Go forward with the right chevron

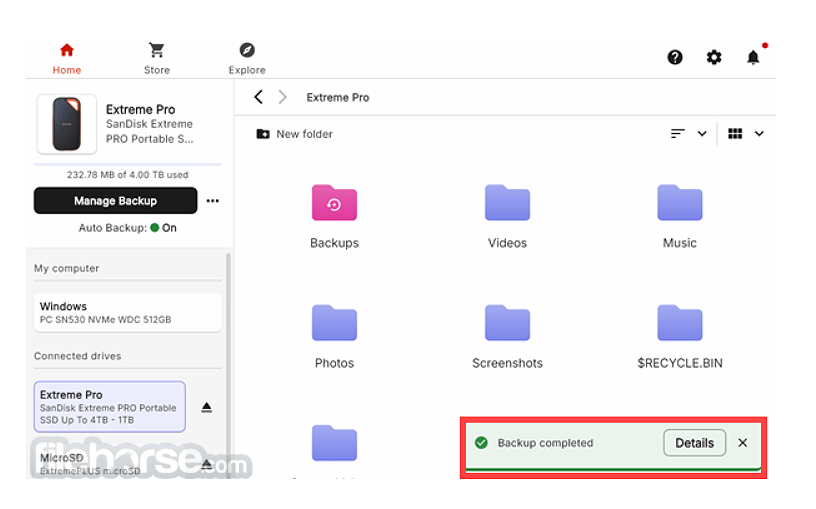282,97
